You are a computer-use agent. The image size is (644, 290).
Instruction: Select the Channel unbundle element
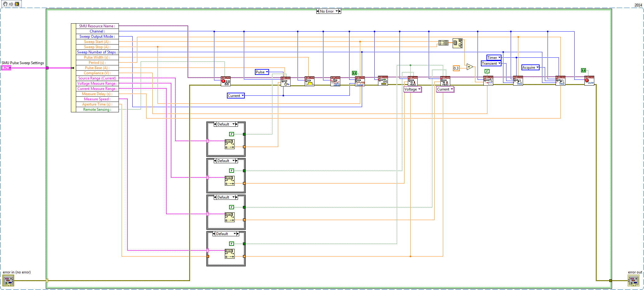click(97, 31)
